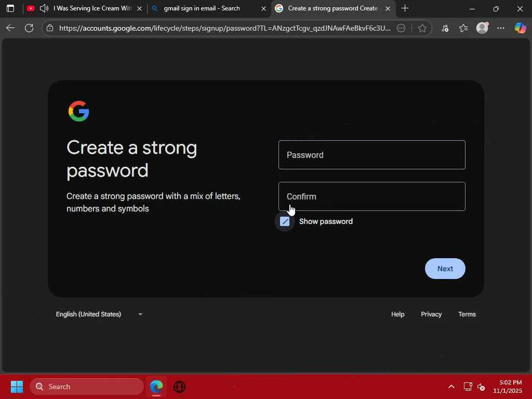Click the Password input field
This screenshot has width=532, height=399.
[371, 155]
